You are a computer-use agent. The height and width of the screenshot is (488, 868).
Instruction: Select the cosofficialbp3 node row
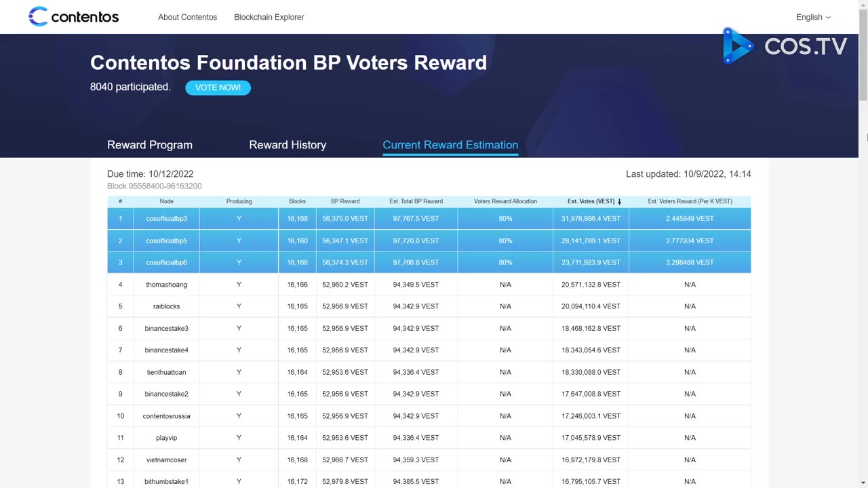click(429, 219)
